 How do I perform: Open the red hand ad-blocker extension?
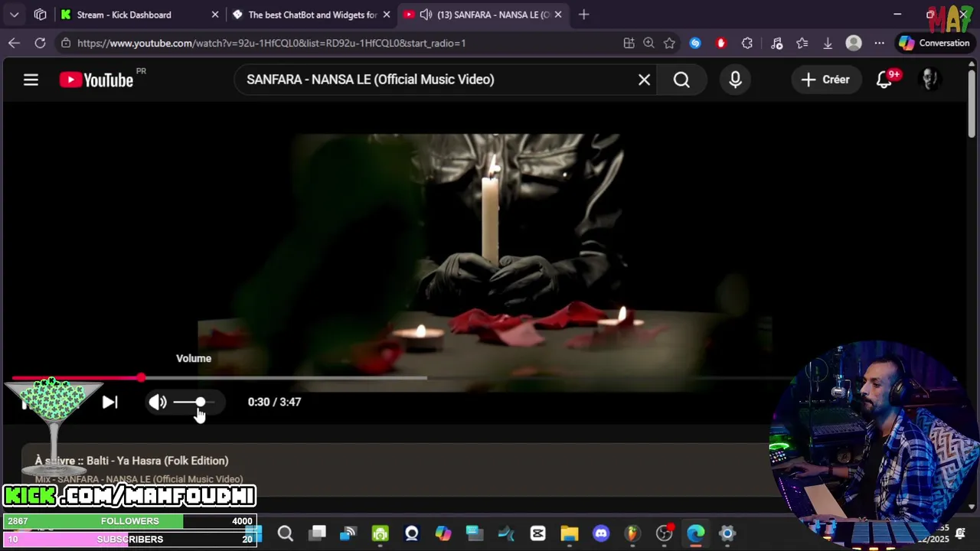[x=721, y=44]
